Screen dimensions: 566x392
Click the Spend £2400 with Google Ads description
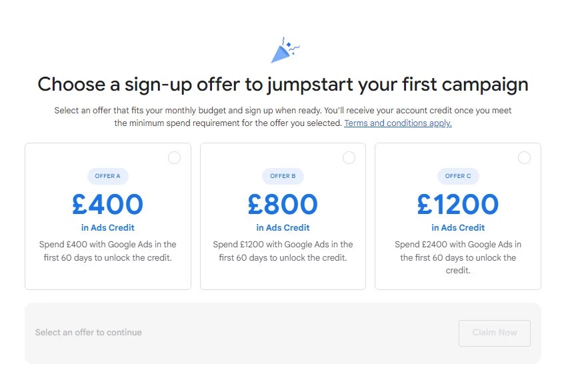coord(457,257)
